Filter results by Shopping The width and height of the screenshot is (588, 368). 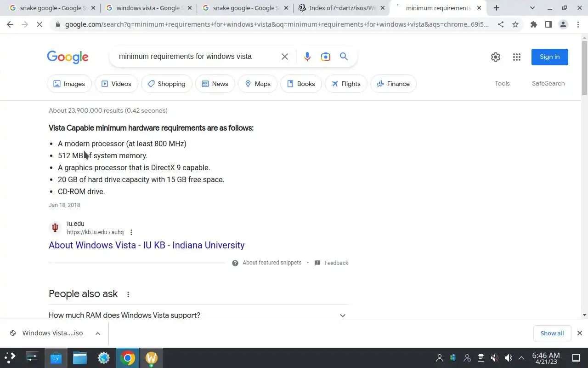pos(167,84)
